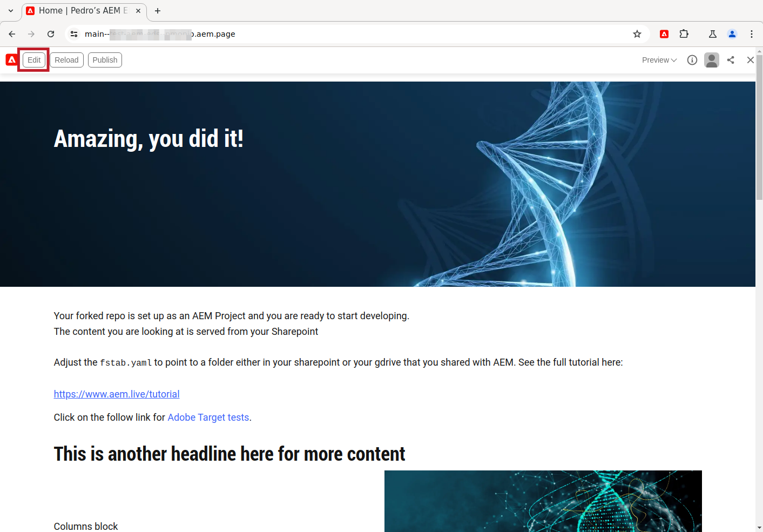Bookmark this page with star icon
Image resolution: width=763 pixels, height=532 pixels.
(637, 34)
